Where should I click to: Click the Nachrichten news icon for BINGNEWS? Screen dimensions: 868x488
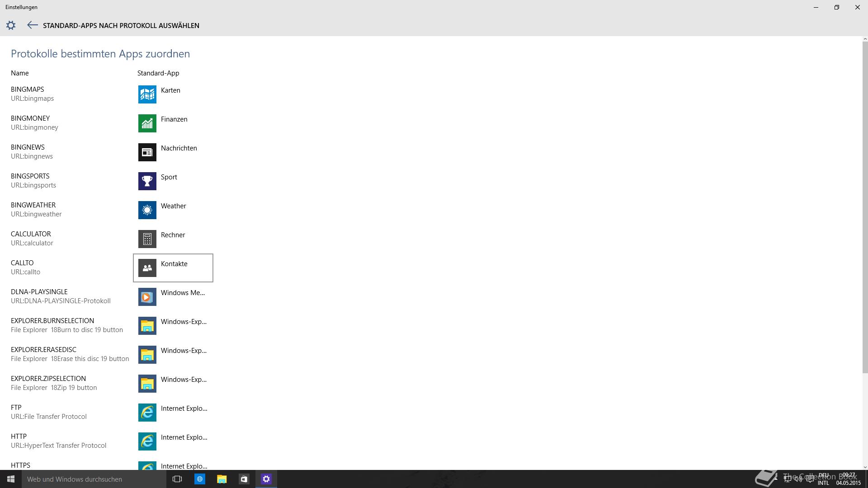pyautogui.click(x=147, y=152)
